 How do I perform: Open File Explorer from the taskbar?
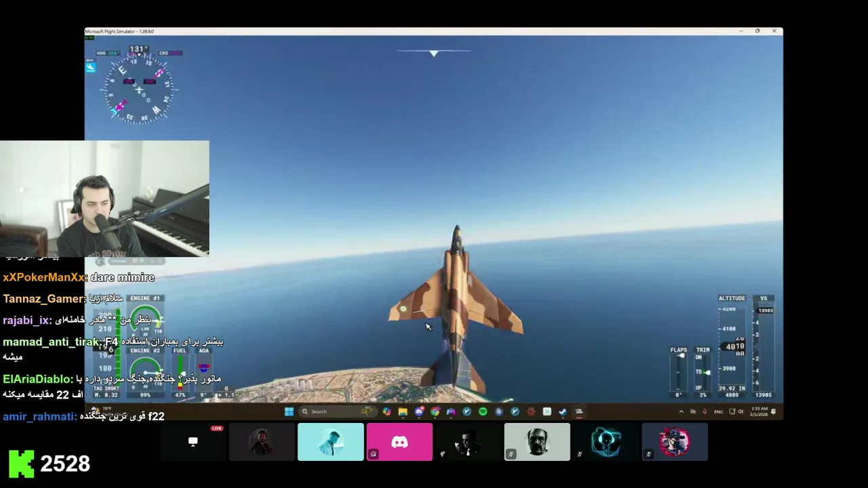click(x=403, y=411)
